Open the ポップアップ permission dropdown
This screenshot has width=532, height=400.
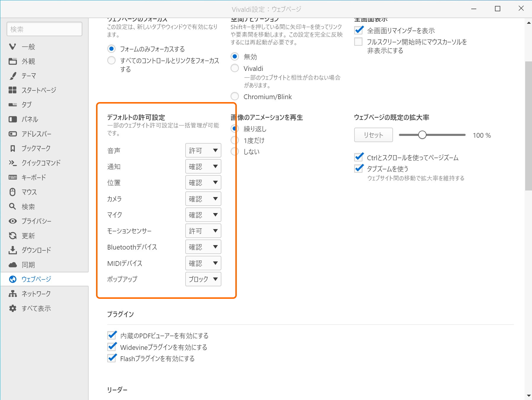[x=203, y=279]
